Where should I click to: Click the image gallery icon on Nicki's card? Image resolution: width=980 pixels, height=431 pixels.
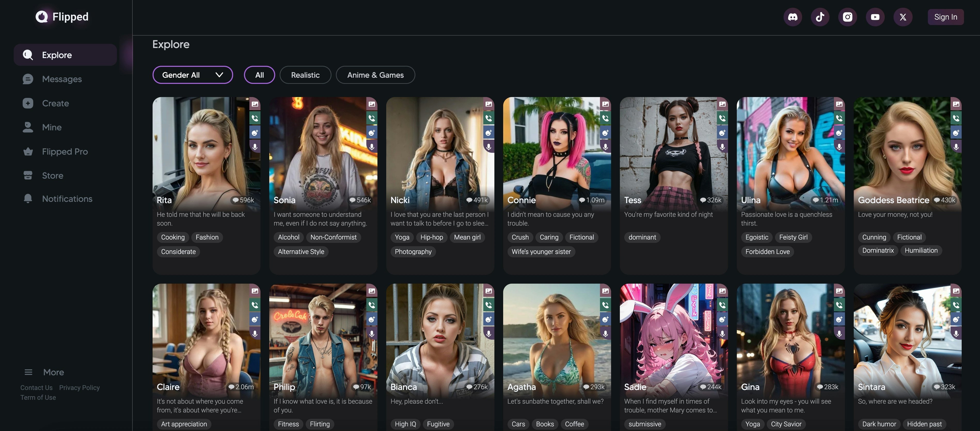[488, 104]
